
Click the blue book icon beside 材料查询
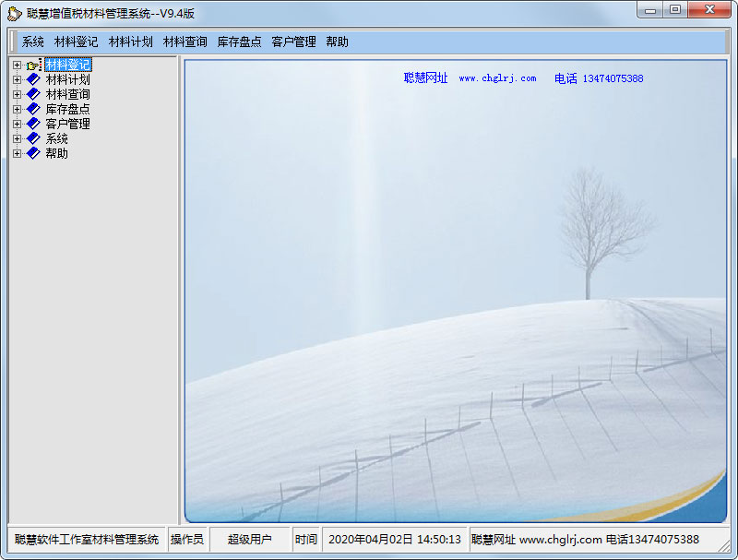[33, 94]
